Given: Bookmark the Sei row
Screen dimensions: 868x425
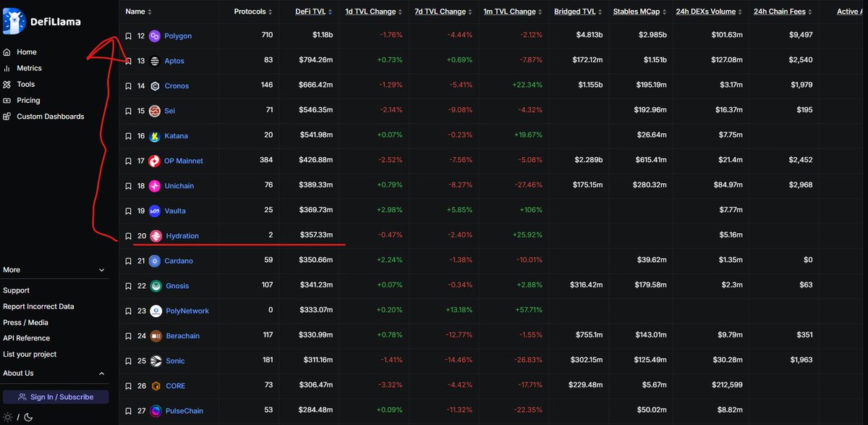Looking at the screenshot, I should point(128,111).
